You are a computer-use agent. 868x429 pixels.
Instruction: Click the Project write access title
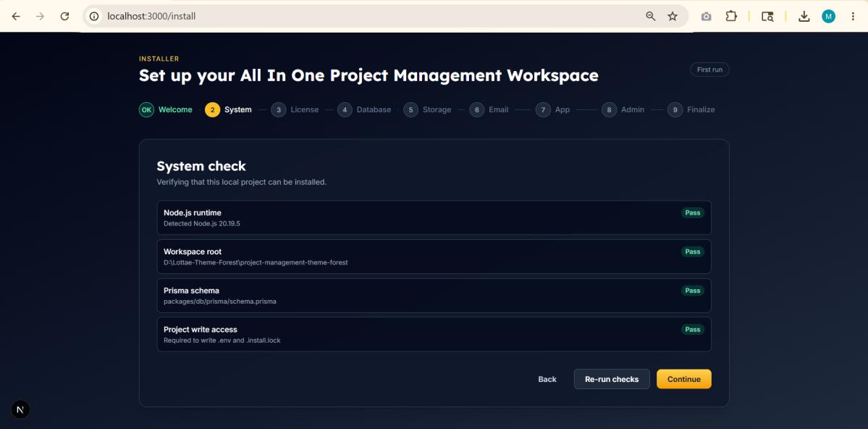tap(201, 329)
